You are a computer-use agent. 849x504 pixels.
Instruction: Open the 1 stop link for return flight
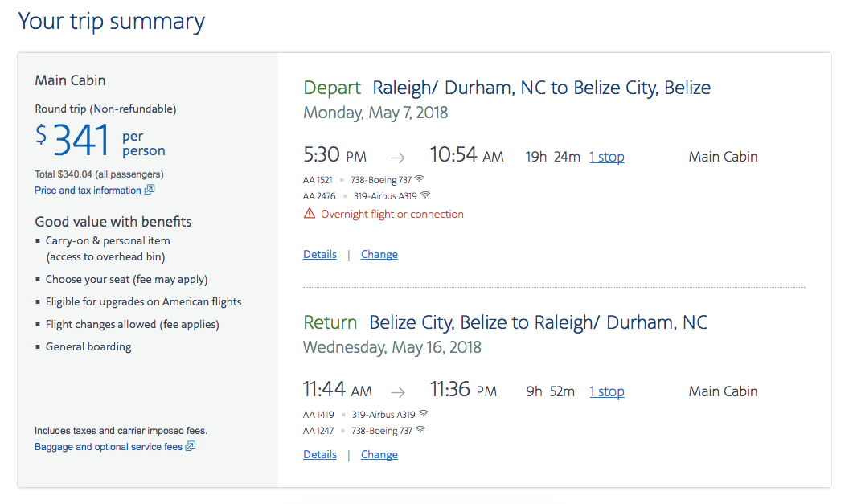606,391
